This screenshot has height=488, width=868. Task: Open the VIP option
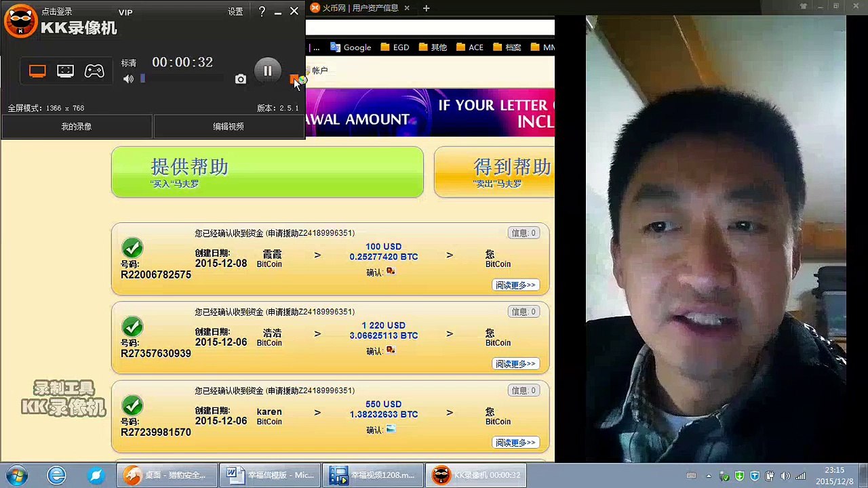[x=125, y=12]
